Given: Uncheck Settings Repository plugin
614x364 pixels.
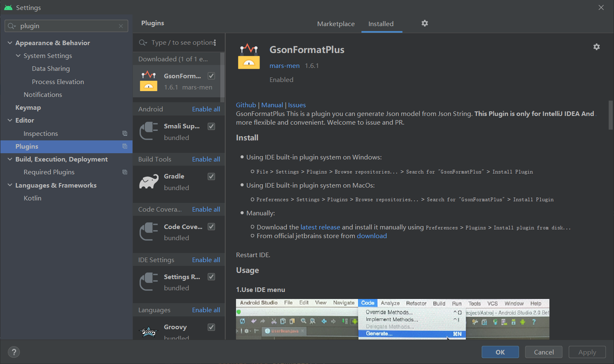Looking at the screenshot, I should pyautogui.click(x=211, y=277).
